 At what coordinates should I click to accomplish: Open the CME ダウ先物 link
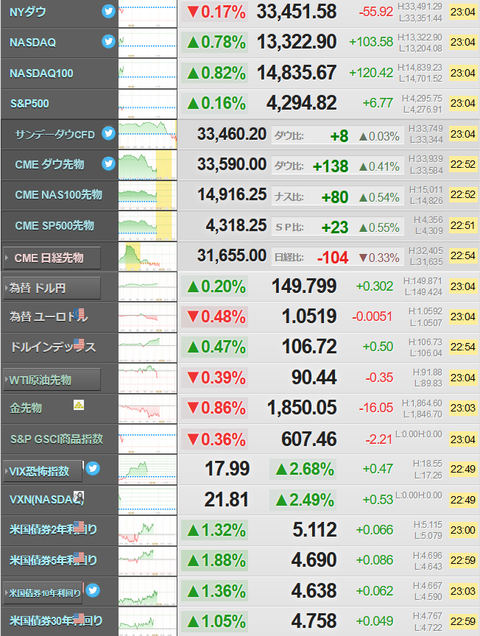pos(50,164)
